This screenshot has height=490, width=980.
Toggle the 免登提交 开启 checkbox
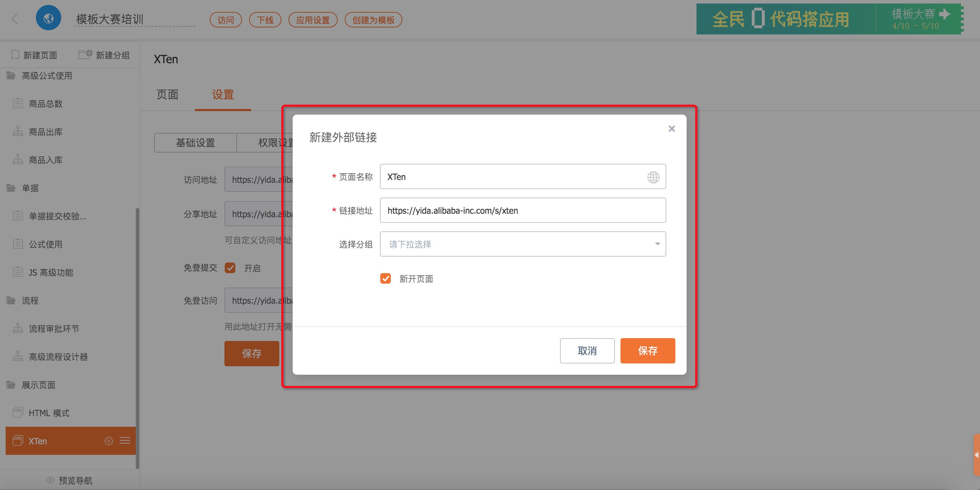tap(230, 268)
